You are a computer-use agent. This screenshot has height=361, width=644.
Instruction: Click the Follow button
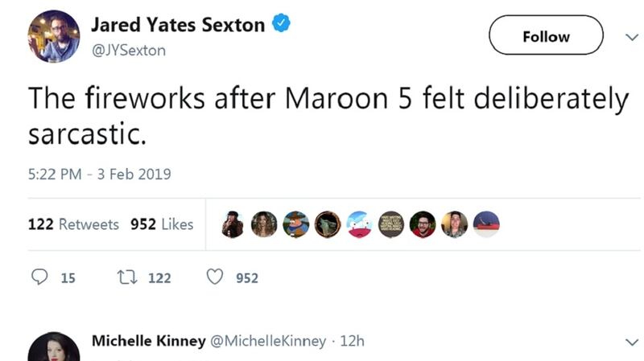[546, 36]
